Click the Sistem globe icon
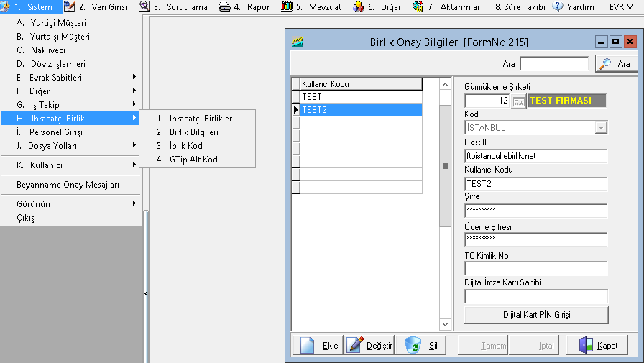 tap(5, 6)
